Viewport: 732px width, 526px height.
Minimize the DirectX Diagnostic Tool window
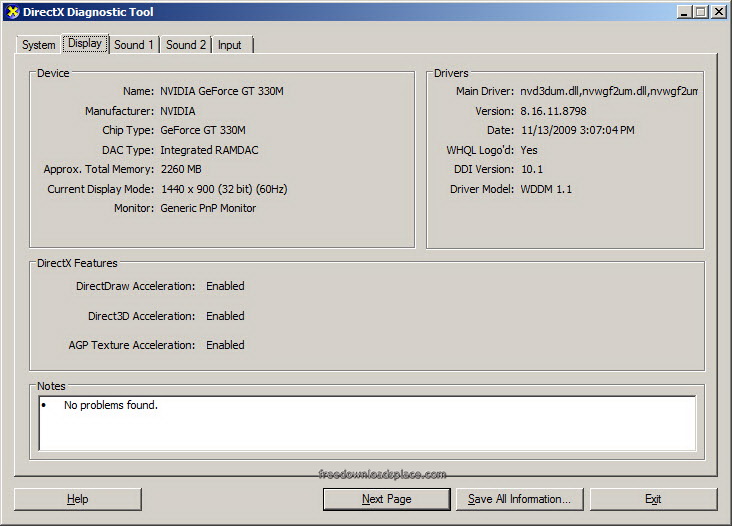pyautogui.click(x=684, y=12)
